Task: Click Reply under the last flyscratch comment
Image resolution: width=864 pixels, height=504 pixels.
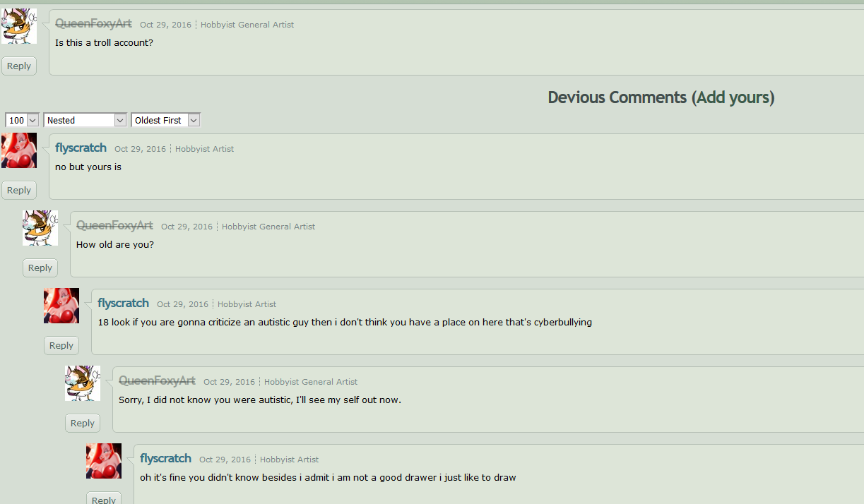Action: point(104,498)
